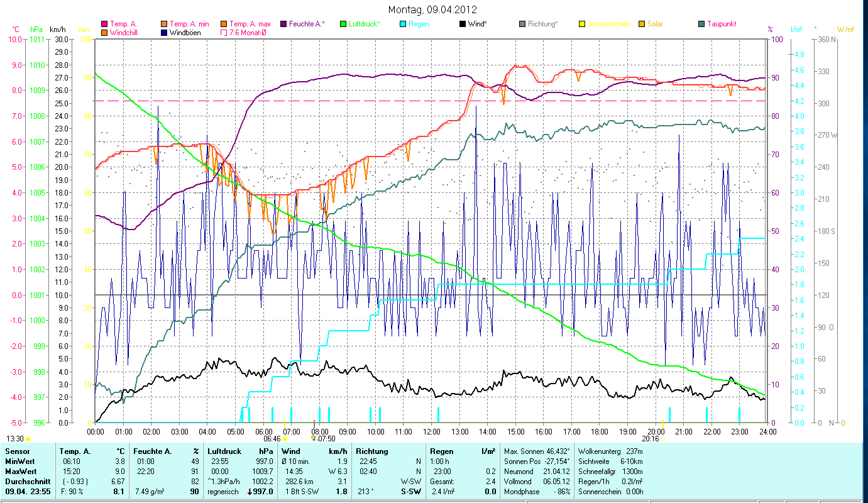Click the Vollmond 06.05.12 entry
The image size is (868, 503).
[x=537, y=482]
